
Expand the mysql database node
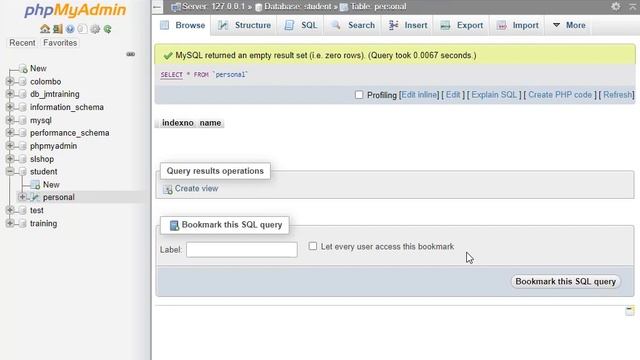(x=10, y=120)
